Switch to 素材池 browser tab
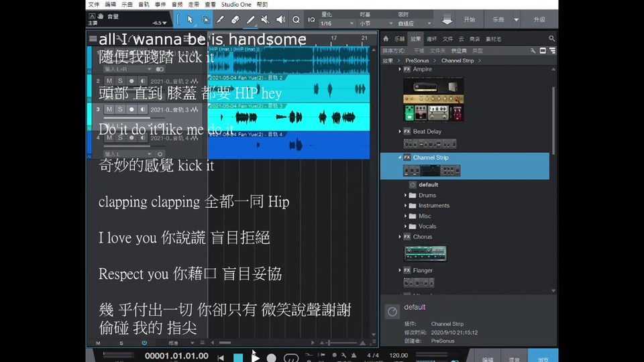This screenshot has width=644, height=362. [493, 39]
